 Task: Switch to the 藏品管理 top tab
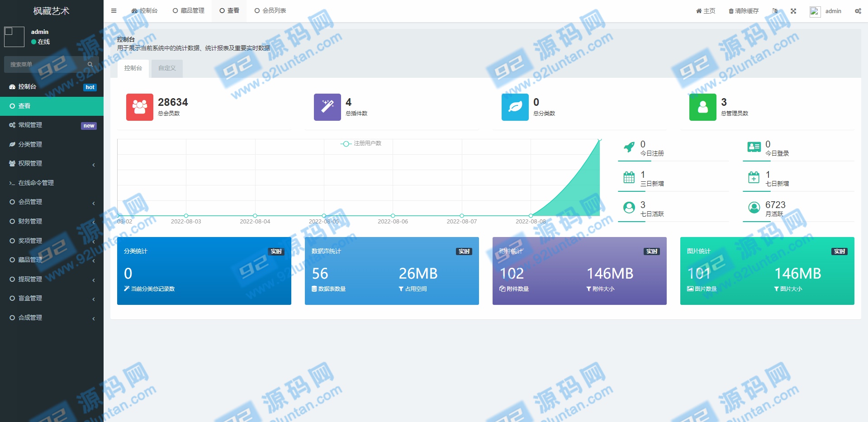189,10
